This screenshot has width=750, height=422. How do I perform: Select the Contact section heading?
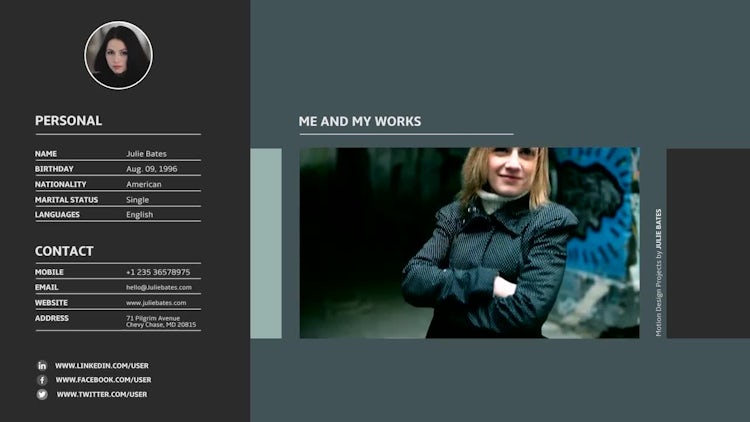[x=64, y=251]
